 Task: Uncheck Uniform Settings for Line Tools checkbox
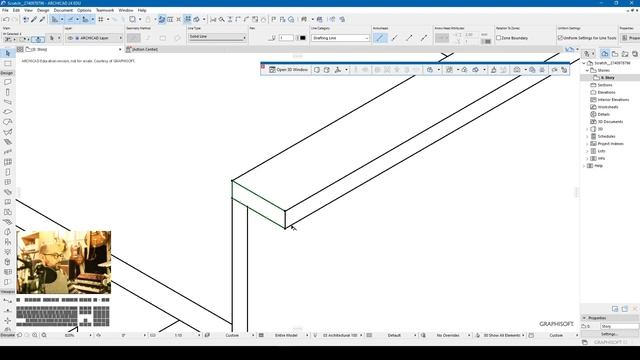(x=560, y=38)
